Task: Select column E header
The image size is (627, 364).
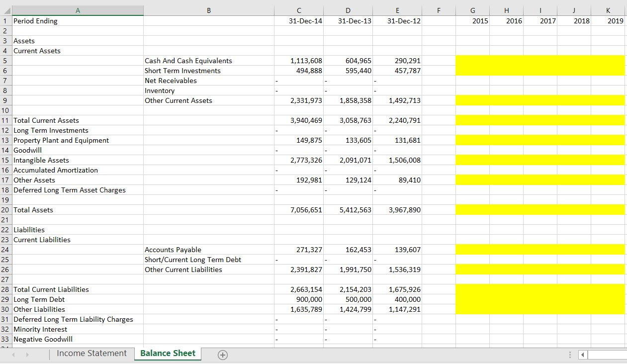Action: click(x=397, y=10)
